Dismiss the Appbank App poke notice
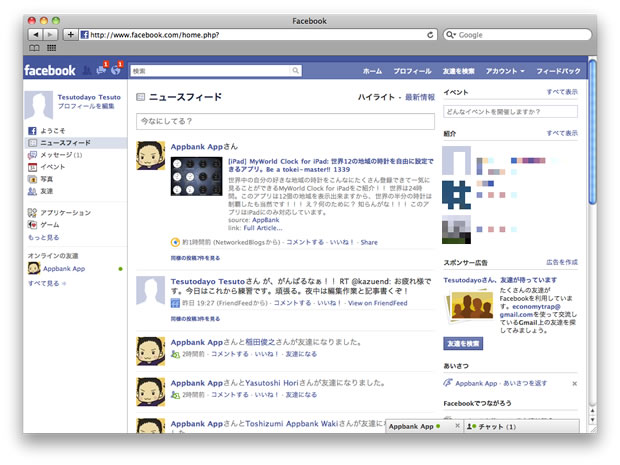The width and height of the screenshot is (620, 465). tap(575, 384)
